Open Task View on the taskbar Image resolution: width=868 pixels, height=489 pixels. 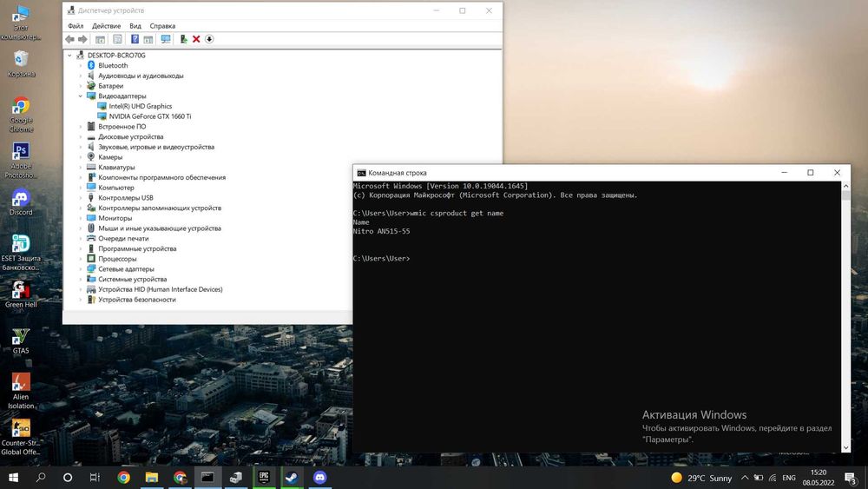tap(95, 478)
